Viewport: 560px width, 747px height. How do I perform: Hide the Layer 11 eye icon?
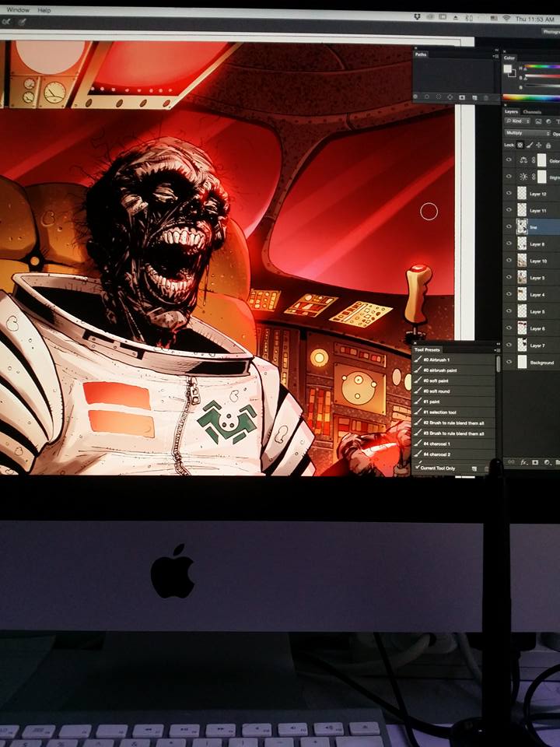(x=509, y=210)
